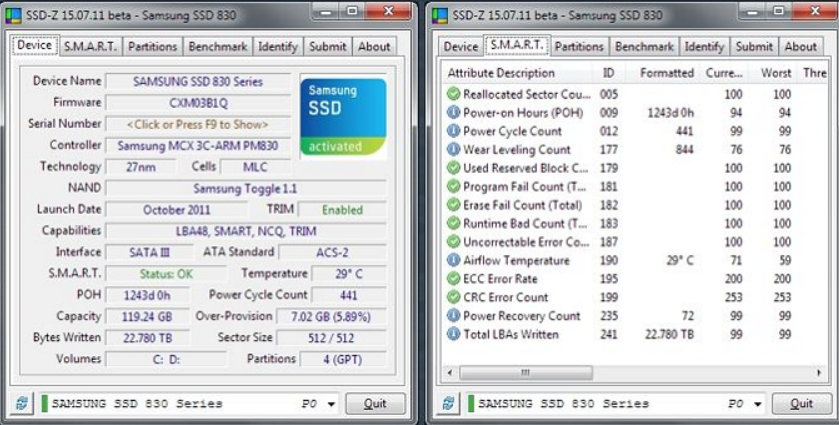
Task: Select Wear Leveling Count formatted value 844
Action: 684,150
